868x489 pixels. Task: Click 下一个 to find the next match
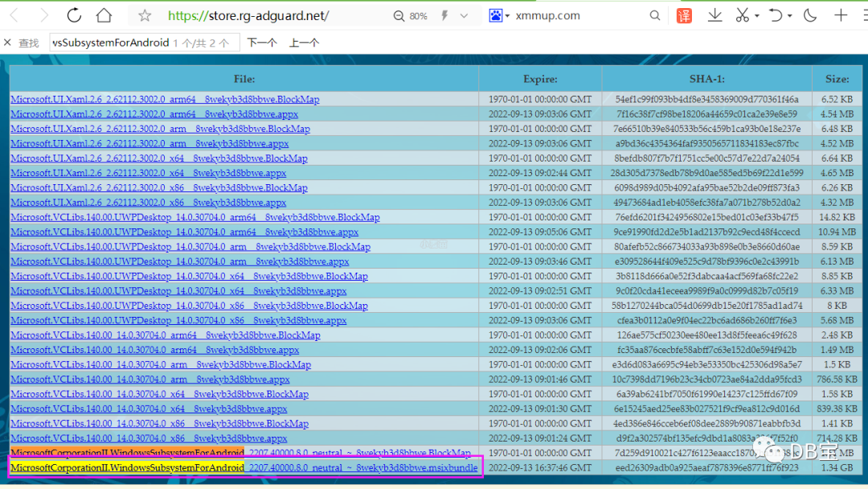(x=262, y=43)
